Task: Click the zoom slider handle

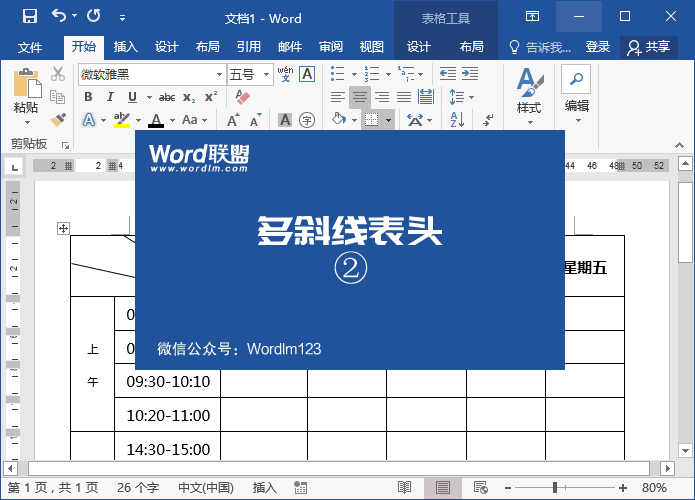Action: tap(555, 488)
